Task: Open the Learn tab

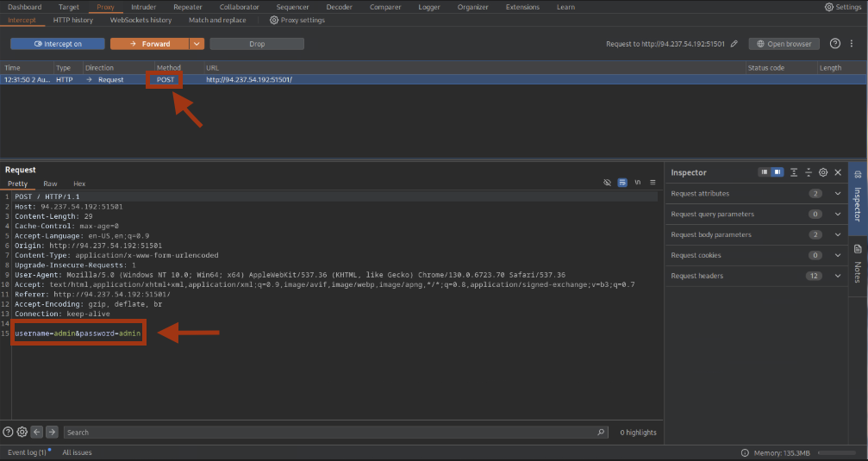Action: pyautogui.click(x=565, y=7)
